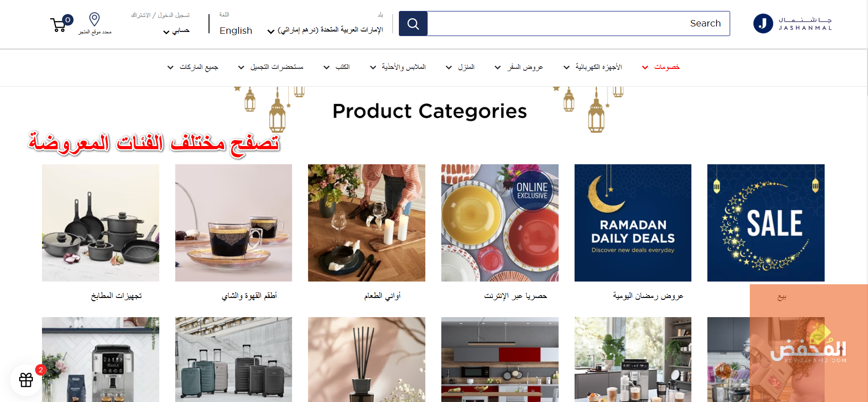Expand the country selector dropdown
The width and height of the screenshot is (868, 402).
click(x=325, y=30)
